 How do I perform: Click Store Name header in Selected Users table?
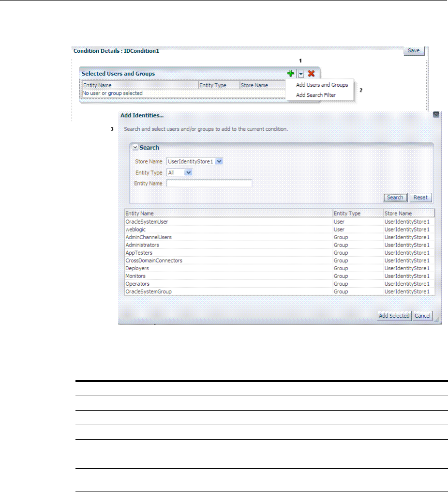(x=263, y=85)
